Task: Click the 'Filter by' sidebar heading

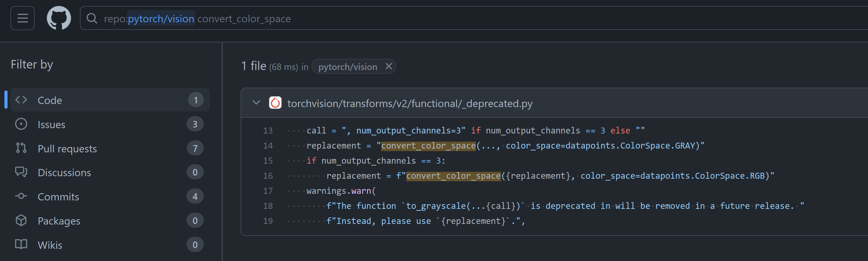Action: (32, 64)
